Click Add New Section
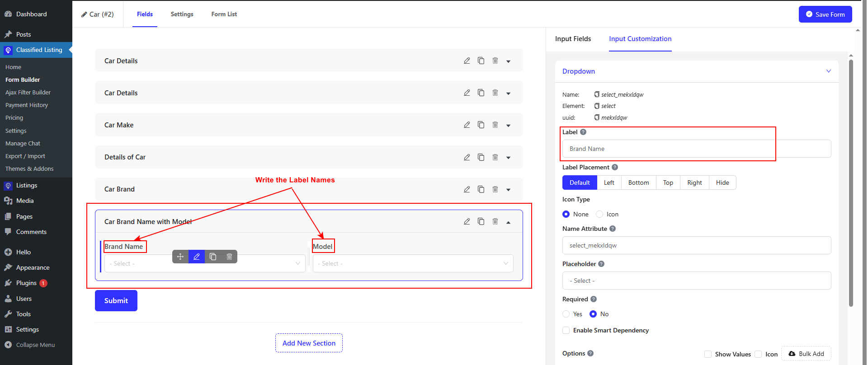 click(x=309, y=343)
